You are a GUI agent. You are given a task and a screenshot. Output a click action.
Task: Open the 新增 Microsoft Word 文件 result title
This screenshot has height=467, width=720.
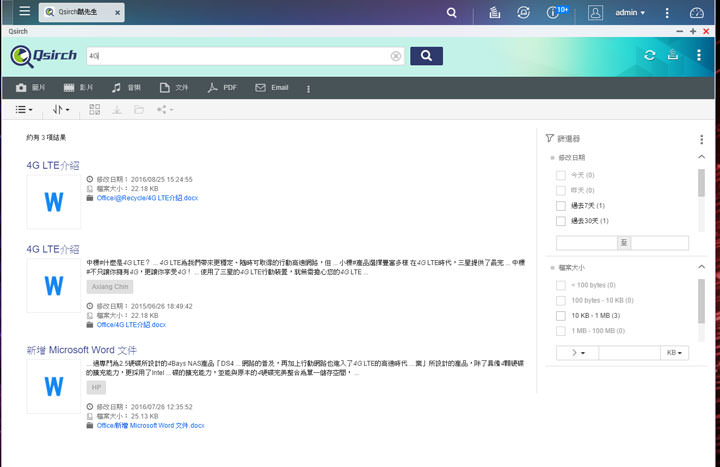coord(82,350)
